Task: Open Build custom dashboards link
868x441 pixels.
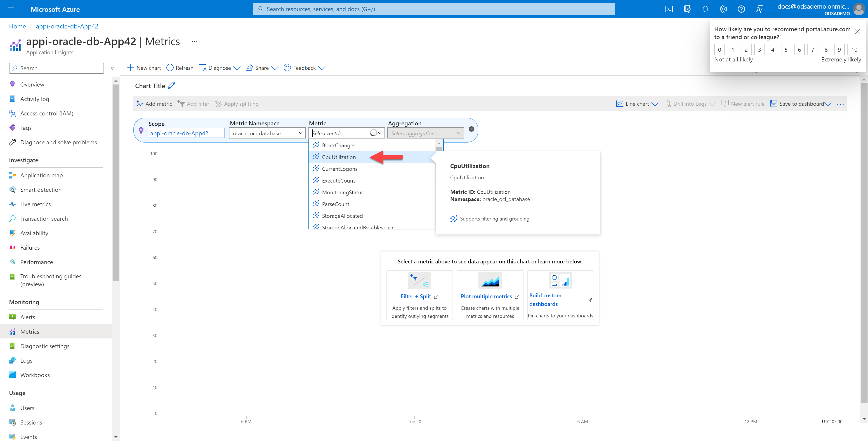Action: pyautogui.click(x=545, y=300)
